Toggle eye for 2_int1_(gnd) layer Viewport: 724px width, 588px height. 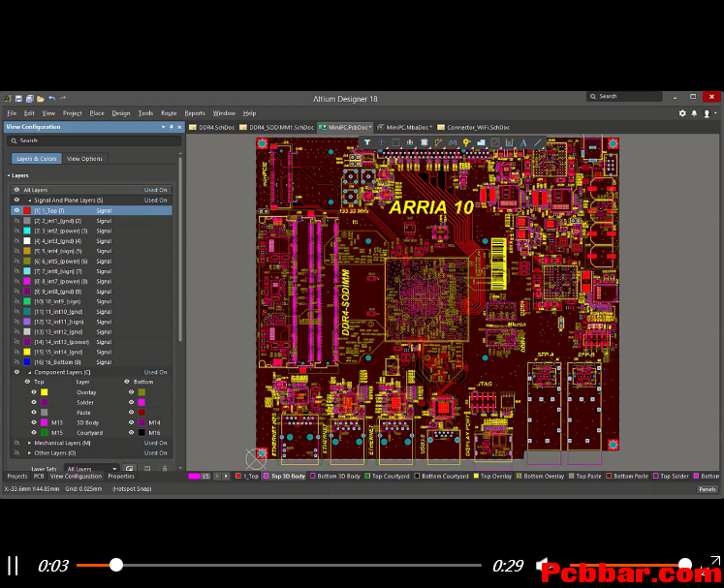pyautogui.click(x=16, y=221)
